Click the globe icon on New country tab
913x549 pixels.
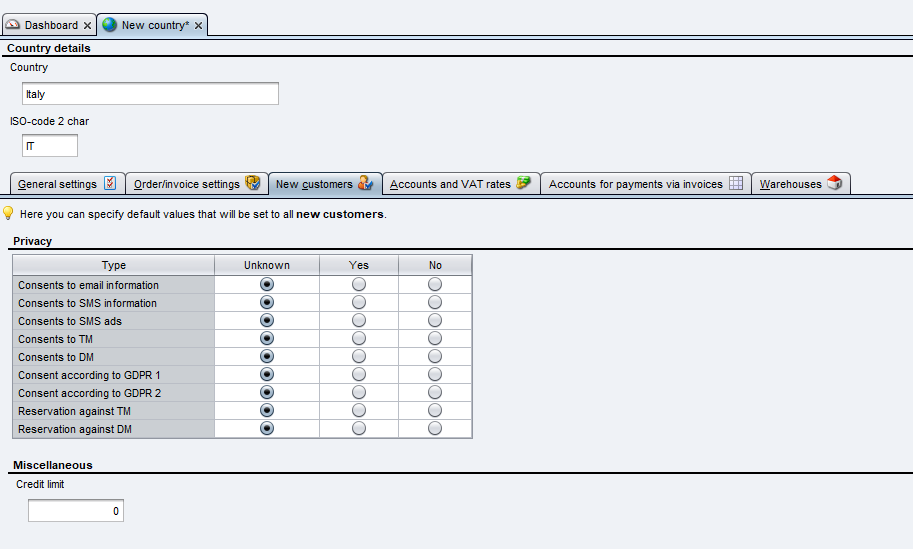click(110, 25)
